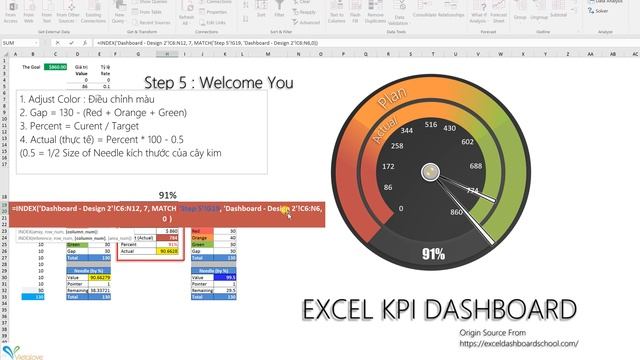Click the Step 5 : Welcome You title
This screenshot has height=360, width=640.
tap(219, 83)
